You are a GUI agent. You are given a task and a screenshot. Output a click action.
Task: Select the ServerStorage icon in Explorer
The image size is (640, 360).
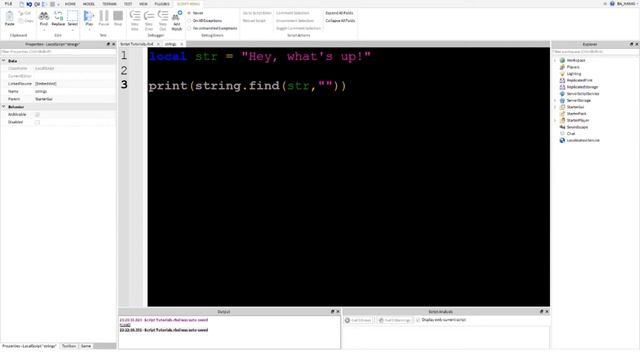coord(562,100)
